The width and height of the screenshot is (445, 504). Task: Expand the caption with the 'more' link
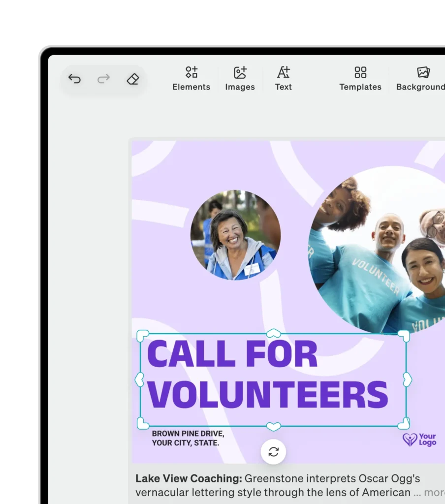434,493
